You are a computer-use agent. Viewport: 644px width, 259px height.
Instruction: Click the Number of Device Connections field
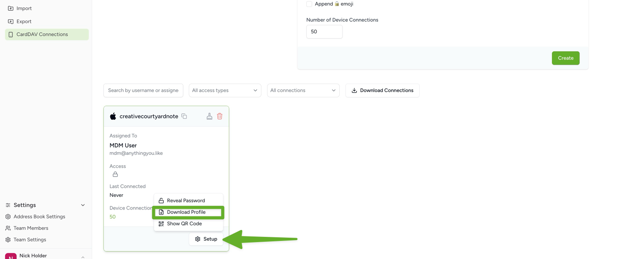[x=324, y=32]
